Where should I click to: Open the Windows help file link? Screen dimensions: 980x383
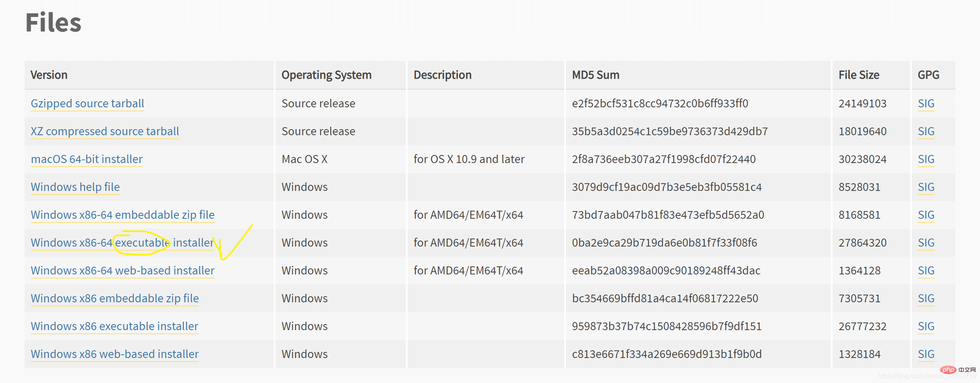[75, 187]
